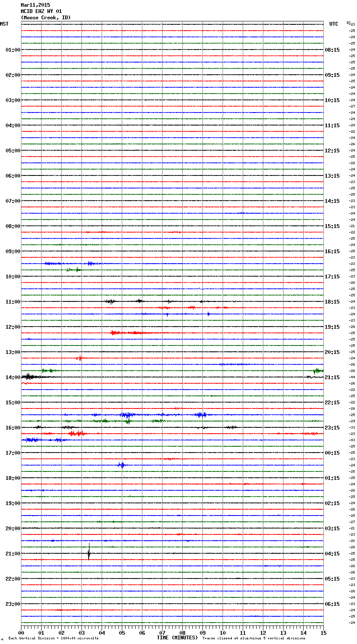Click the vertical division 1600.00 microvolts note

(x=53, y=638)
